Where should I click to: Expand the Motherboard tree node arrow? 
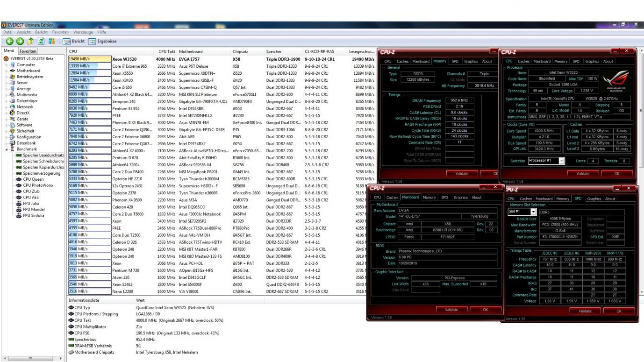7,71
